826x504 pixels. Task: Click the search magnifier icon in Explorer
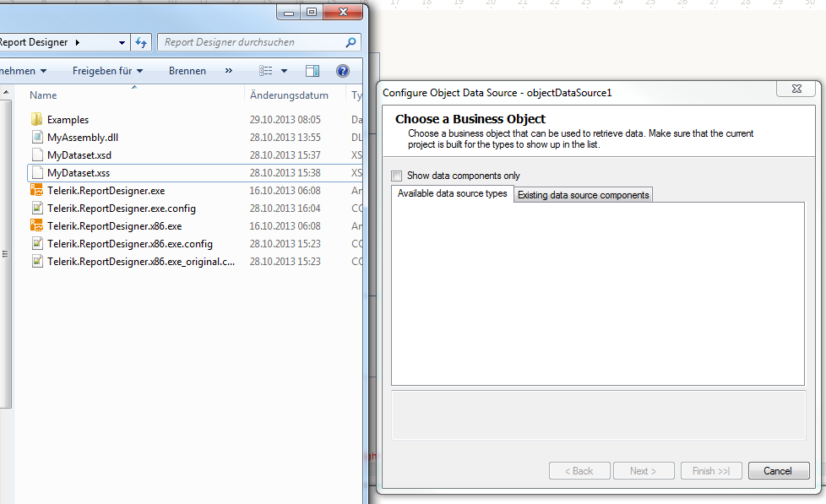pyautogui.click(x=351, y=42)
